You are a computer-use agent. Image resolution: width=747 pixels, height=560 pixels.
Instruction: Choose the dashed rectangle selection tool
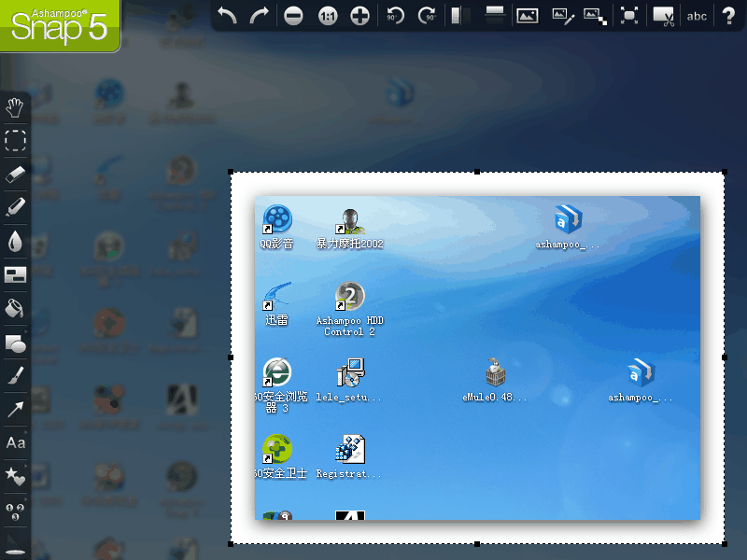[15, 141]
